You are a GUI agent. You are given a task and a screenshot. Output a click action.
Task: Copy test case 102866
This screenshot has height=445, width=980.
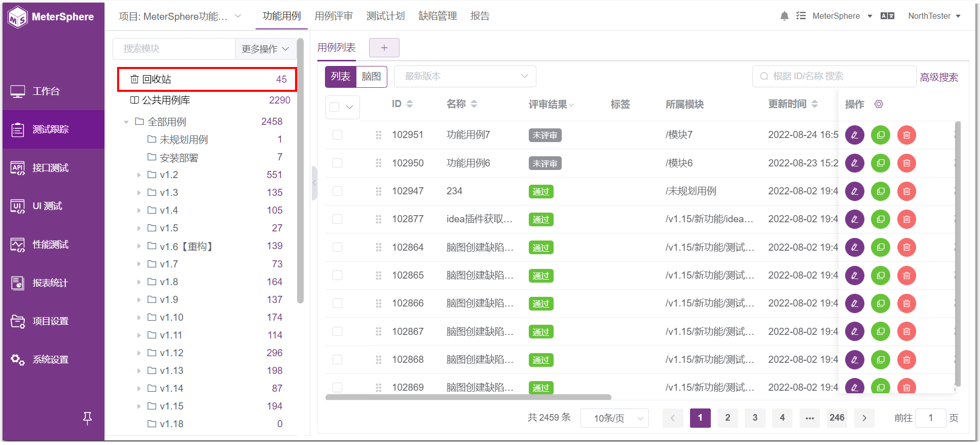(x=881, y=303)
